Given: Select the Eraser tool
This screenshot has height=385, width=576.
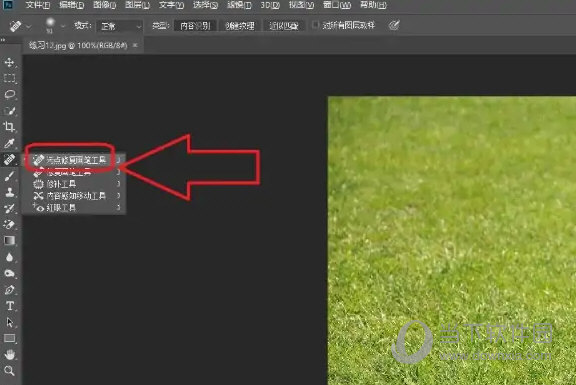Looking at the screenshot, I should point(9,224).
